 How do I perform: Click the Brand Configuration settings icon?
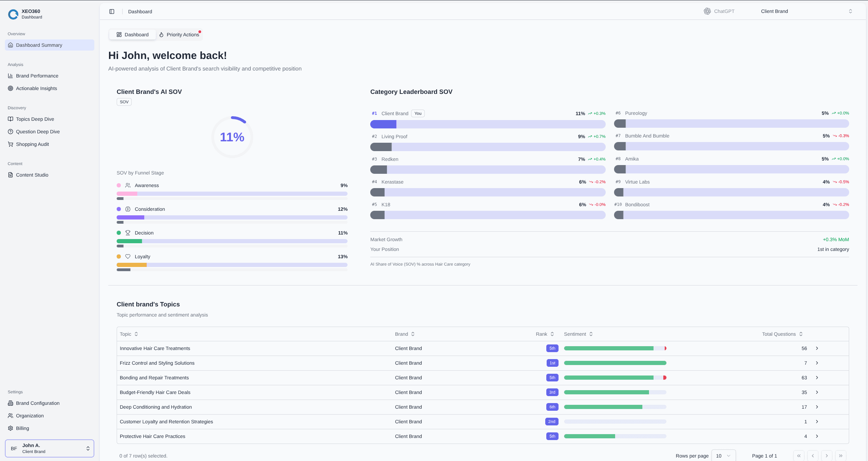click(x=10, y=403)
